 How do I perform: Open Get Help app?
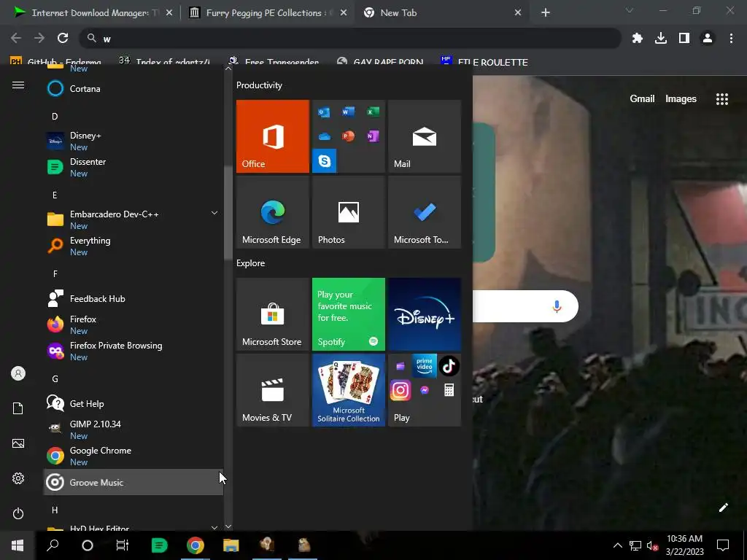point(133,403)
